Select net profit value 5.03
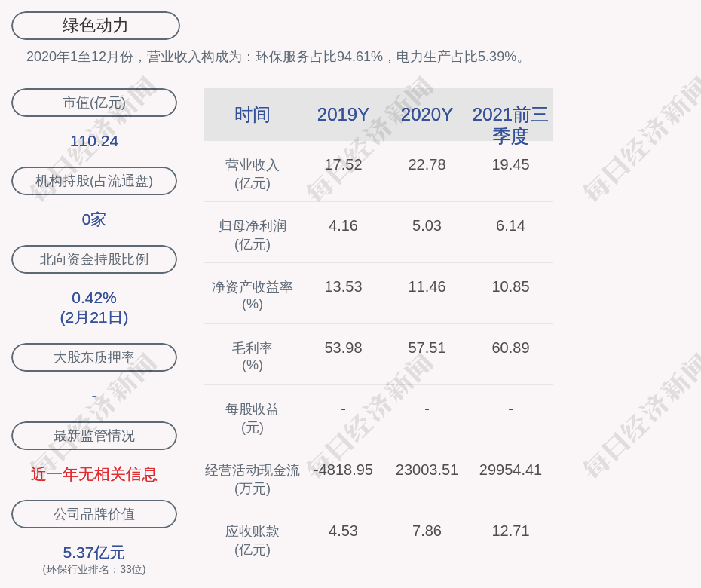Viewport: 701px width, 588px height. pos(427,225)
